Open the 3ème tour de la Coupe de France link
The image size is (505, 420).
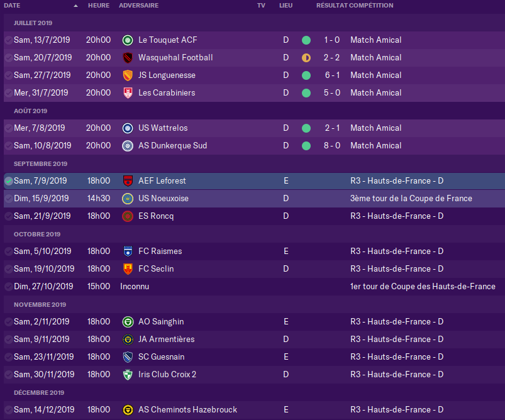(411, 199)
